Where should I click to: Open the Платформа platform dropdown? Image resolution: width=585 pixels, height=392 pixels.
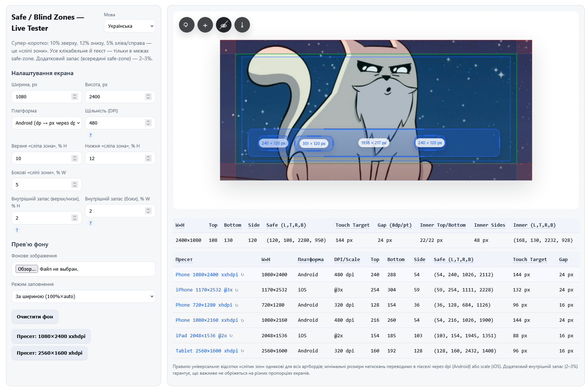click(46, 123)
